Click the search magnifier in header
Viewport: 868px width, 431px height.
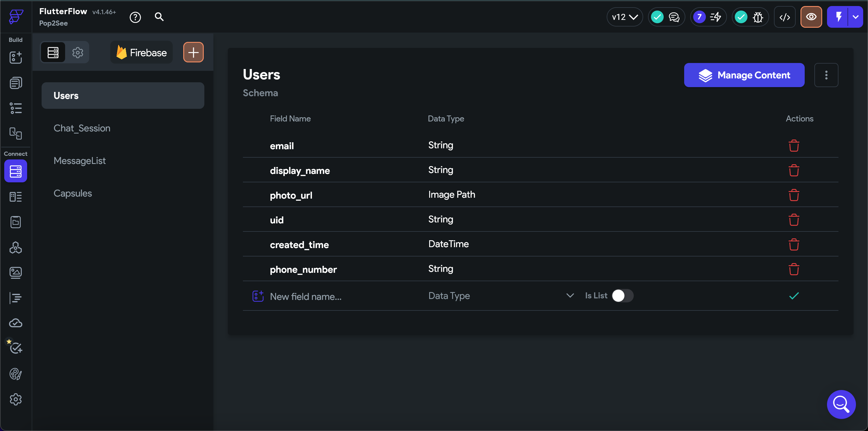[x=159, y=17]
